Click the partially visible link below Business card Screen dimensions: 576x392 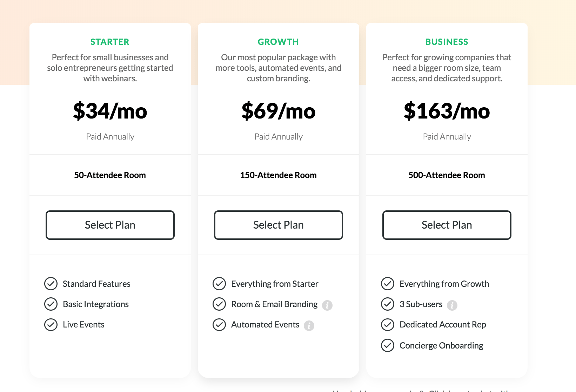421,390
